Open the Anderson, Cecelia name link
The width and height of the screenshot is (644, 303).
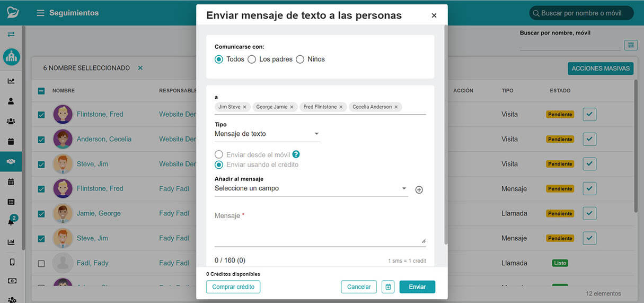pos(104,139)
